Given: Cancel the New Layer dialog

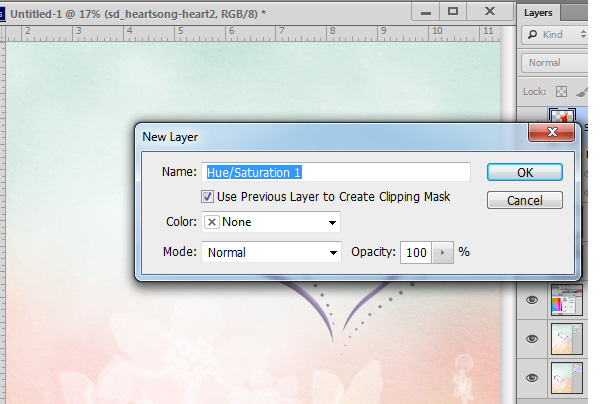Looking at the screenshot, I should point(525,200).
